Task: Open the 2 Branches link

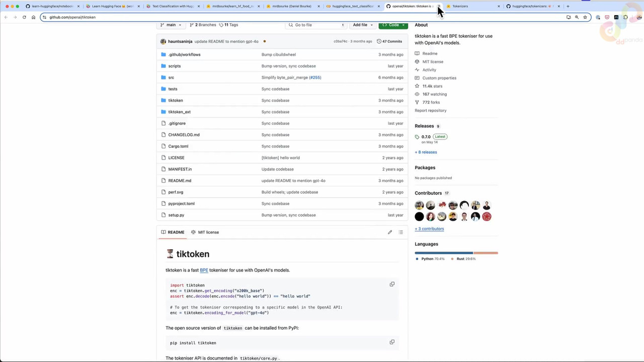Action: click(203, 25)
